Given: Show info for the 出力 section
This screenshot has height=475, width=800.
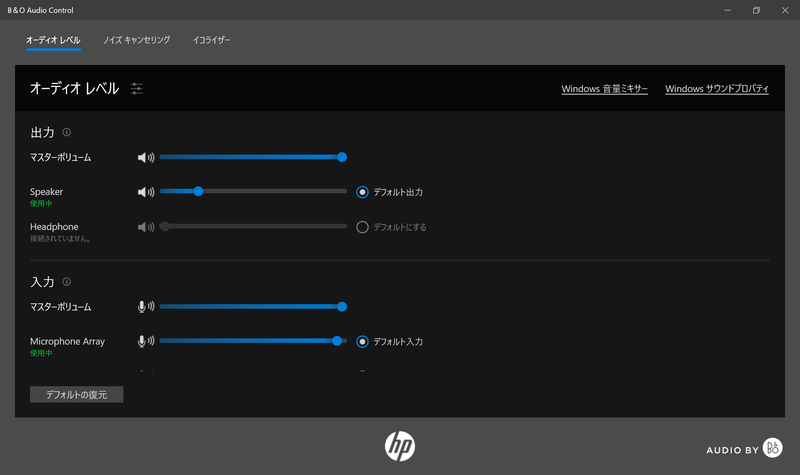Looking at the screenshot, I should (67, 132).
